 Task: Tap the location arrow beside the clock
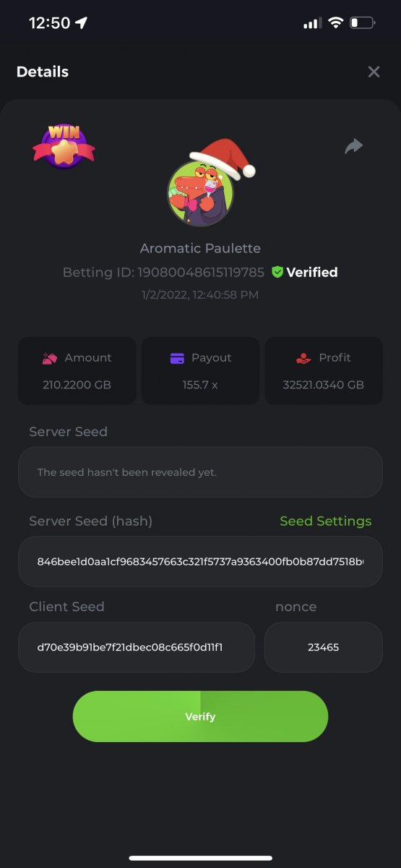pyautogui.click(x=81, y=23)
